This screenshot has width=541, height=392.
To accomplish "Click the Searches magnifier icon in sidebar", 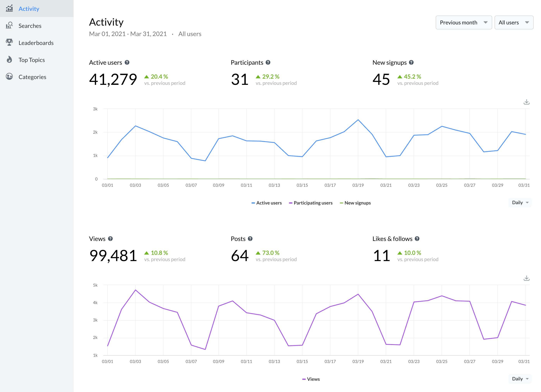I will (9, 25).
